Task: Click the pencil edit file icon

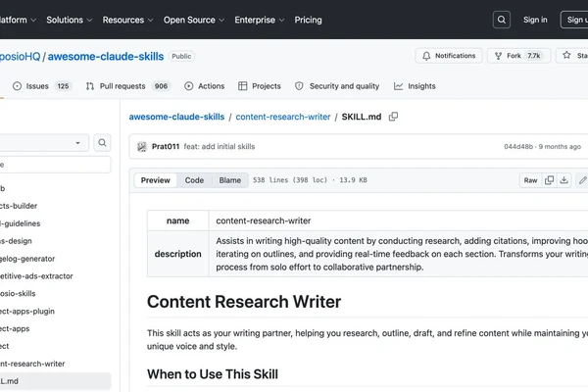Action: 582,180
